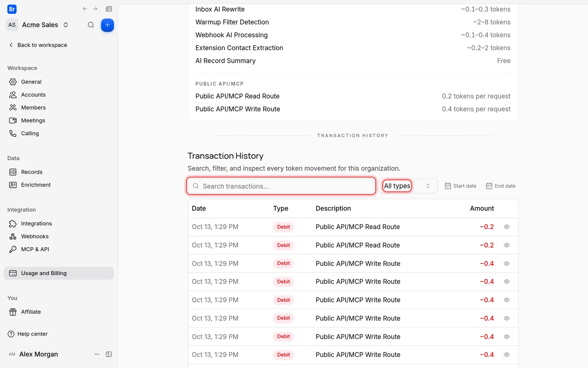The width and height of the screenshot is (588, 368).
Task: Click the Affiliate gift icon
Action: [x=13, y=312]
